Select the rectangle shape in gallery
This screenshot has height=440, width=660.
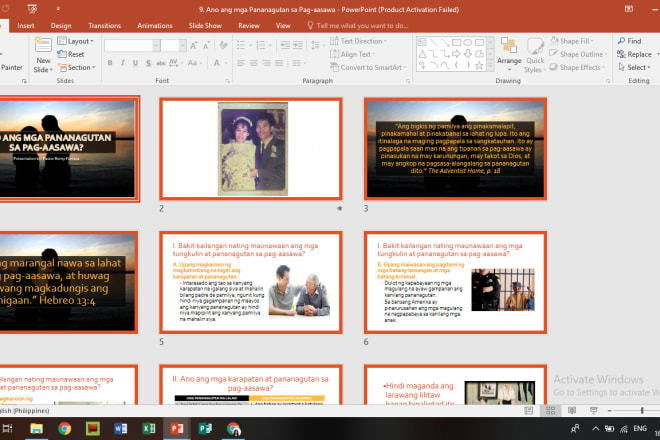456,42
